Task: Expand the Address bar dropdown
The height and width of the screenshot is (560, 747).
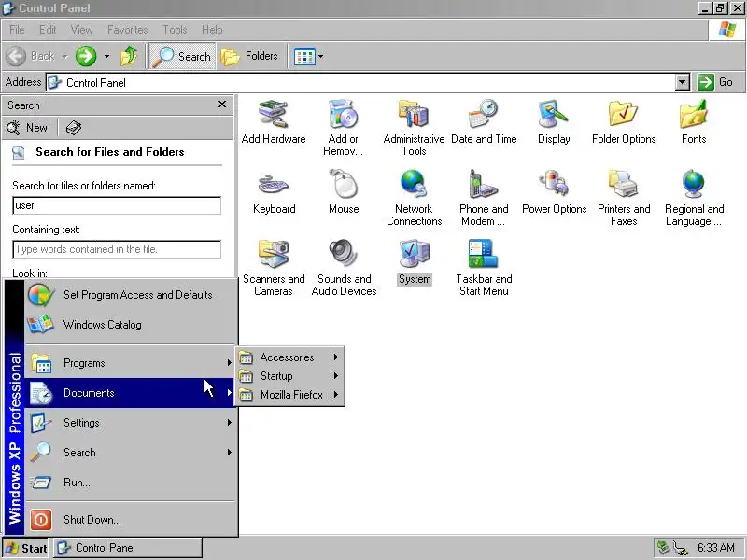Action: click(x=683, y=82)
